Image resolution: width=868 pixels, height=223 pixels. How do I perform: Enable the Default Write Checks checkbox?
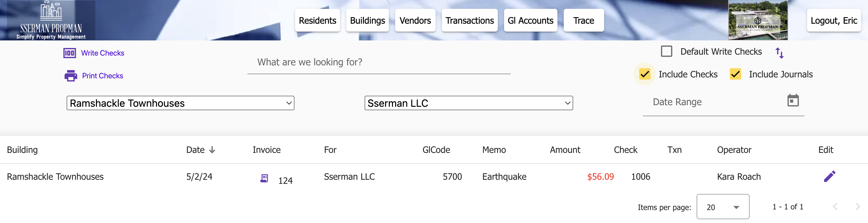click(666, 51)
